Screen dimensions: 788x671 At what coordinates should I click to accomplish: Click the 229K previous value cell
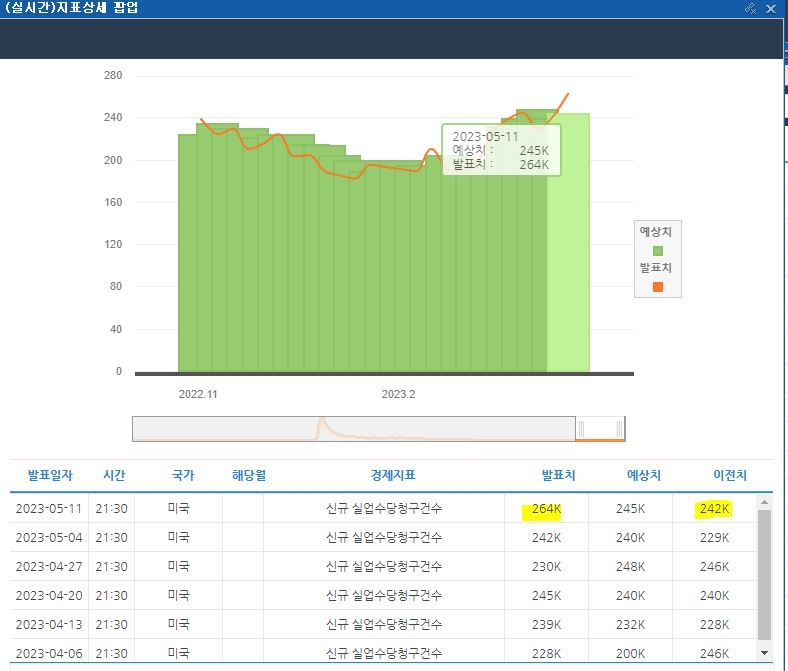click(x=714, y=538)
